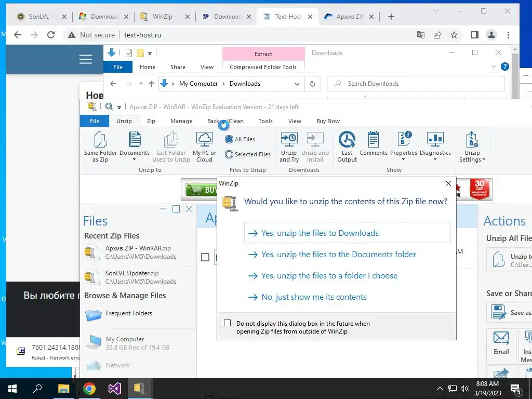Click the Windows Start button
This screenshot has width=532, height=399.
coord(12,389)
